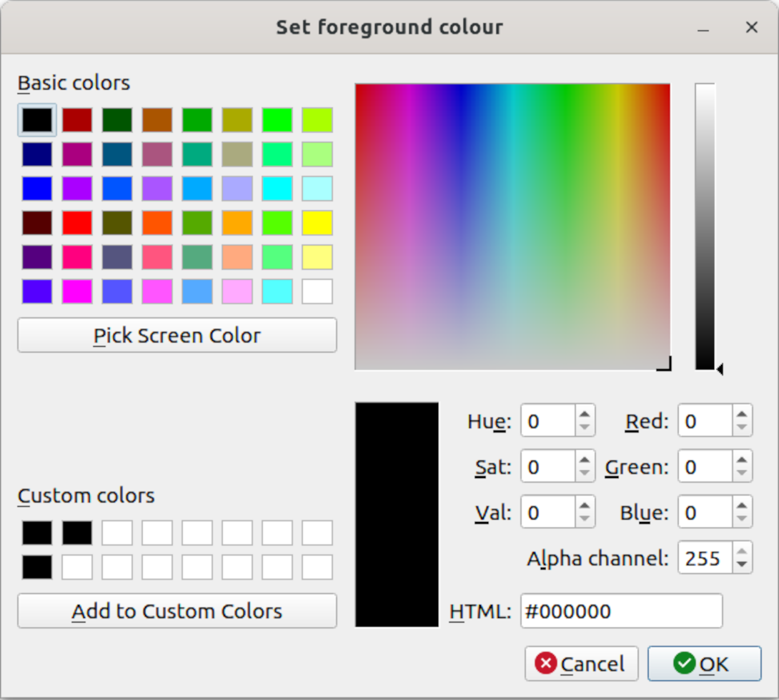Image resolution: width=779 pixels, height=700 pixels.
Task: Cancel the foreground colour dialog
Action: (x=581, y=664)
